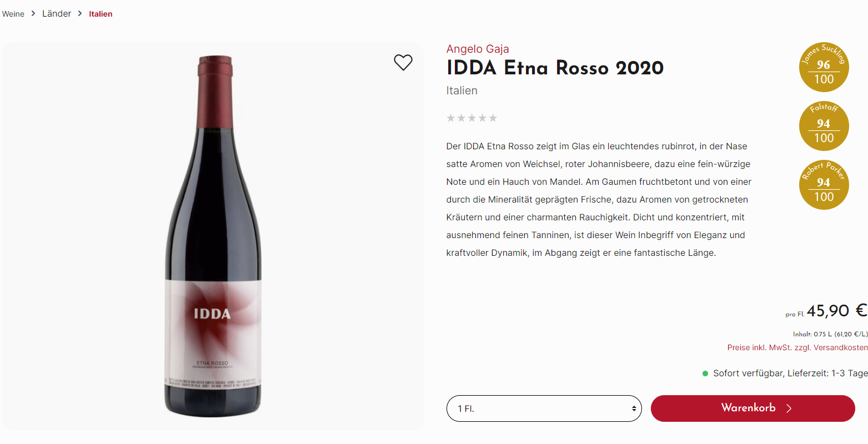Click the arrow icon on Warenkorb button
868x444 pixels.
tap(789, 408)
